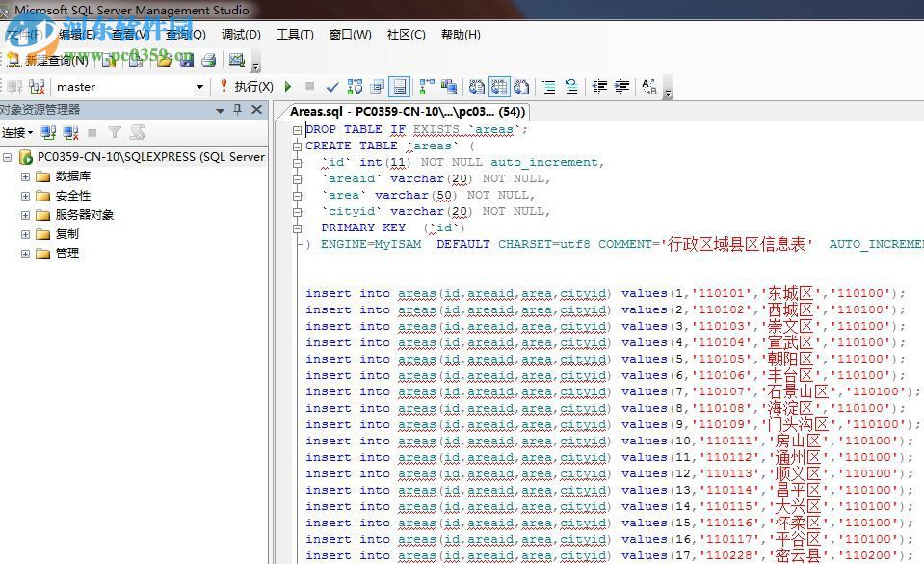Select Results to Text icon
This screenshot has width=924, height=564.
tap(476, 87)
